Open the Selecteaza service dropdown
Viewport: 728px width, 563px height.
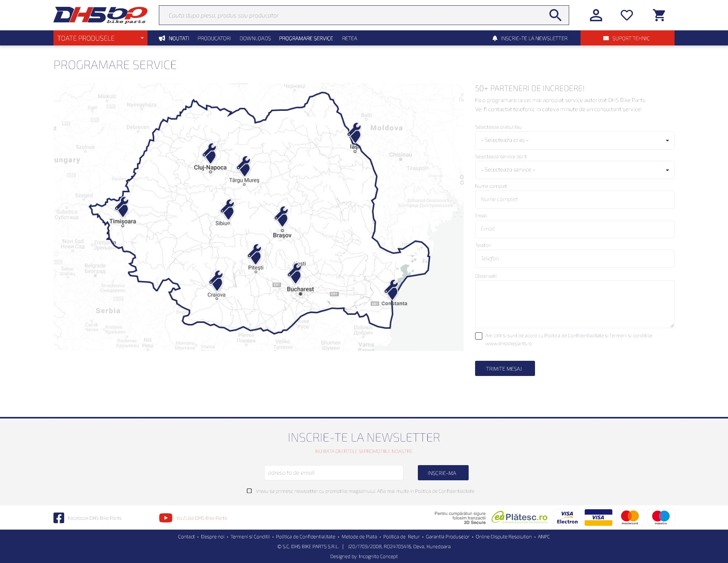coord(574,170)
